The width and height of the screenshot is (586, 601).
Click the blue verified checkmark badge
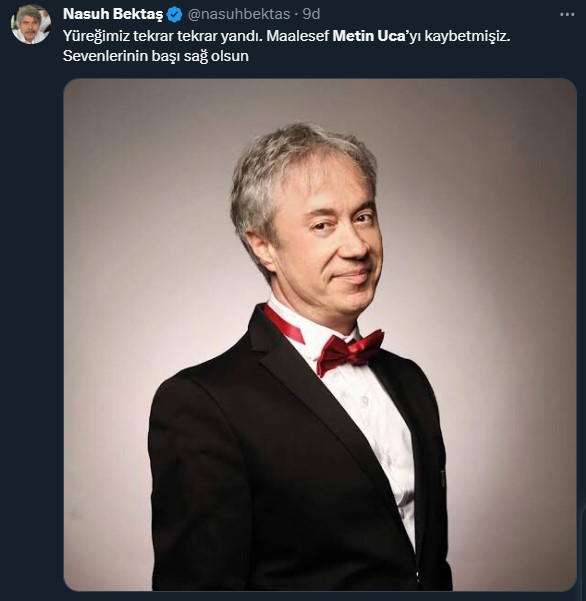[x=175, y=15]
